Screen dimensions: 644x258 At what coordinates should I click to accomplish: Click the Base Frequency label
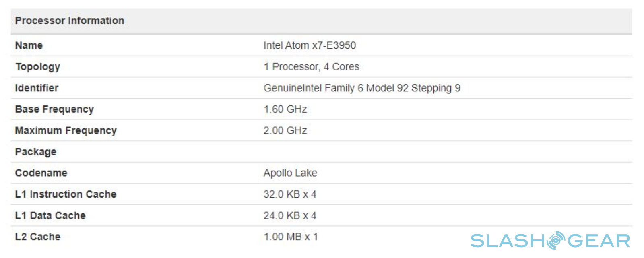54,109
